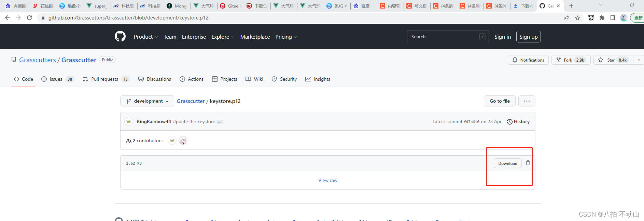This screenshot has width=644, height=221.
Task: Open the development branch selector
Action: [x=147, y=101]
